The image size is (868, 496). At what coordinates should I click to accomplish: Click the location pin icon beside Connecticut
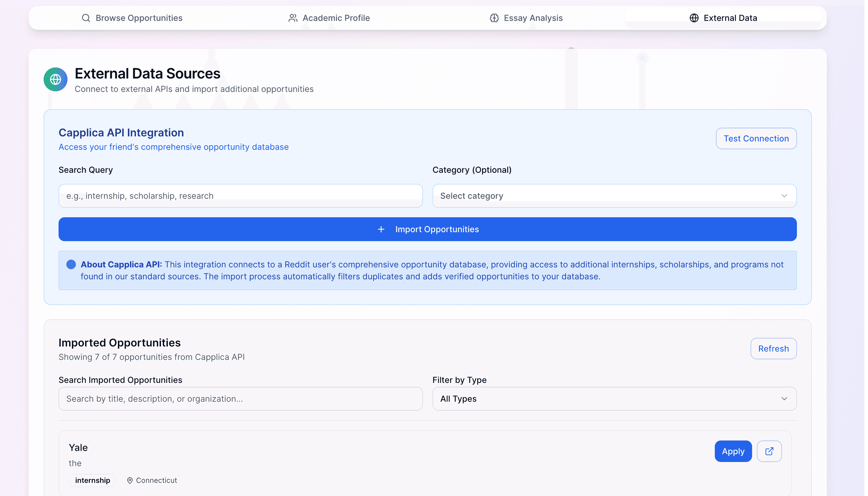coord(130,481)
